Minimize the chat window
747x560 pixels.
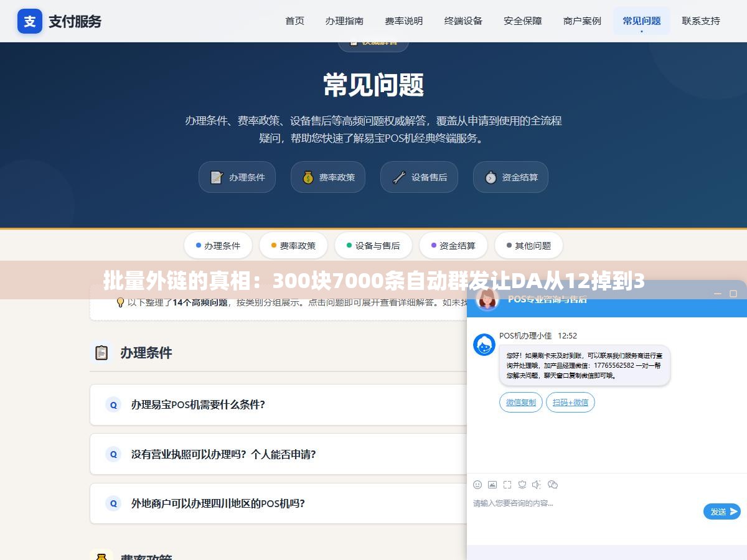click(x=717, y=294)
